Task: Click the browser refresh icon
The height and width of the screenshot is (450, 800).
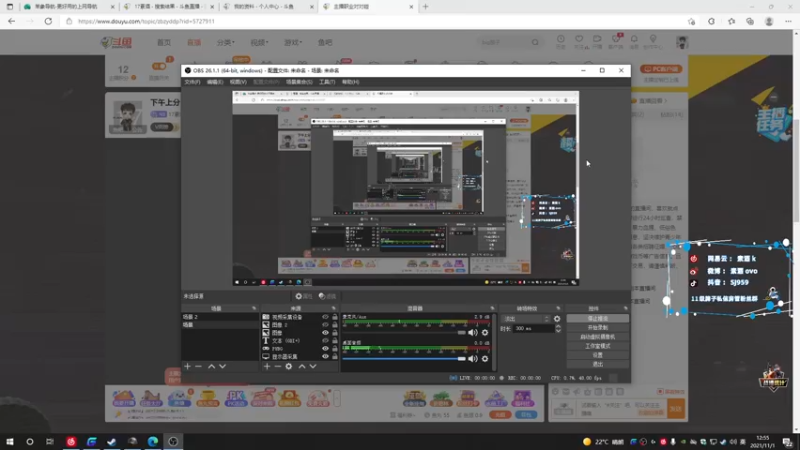Action: (48, 21)
